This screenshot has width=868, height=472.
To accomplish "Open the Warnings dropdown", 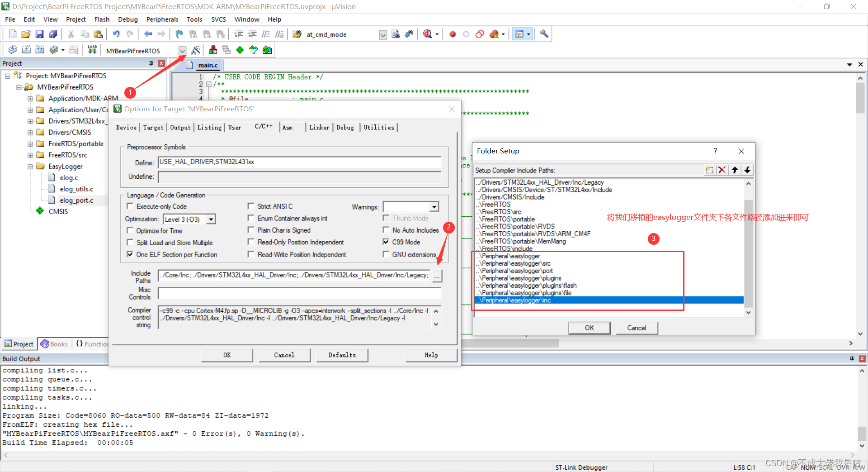I will click(434, 207).
